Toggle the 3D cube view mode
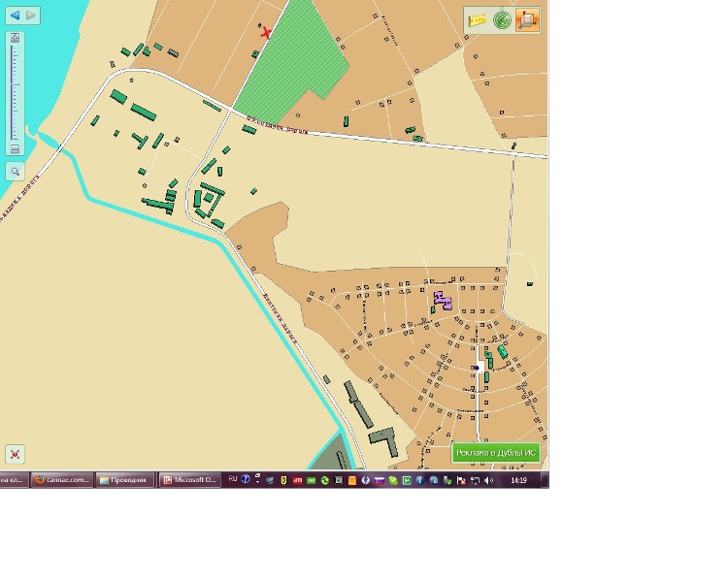This screenshot has height=582, width=728. point(527,19)
